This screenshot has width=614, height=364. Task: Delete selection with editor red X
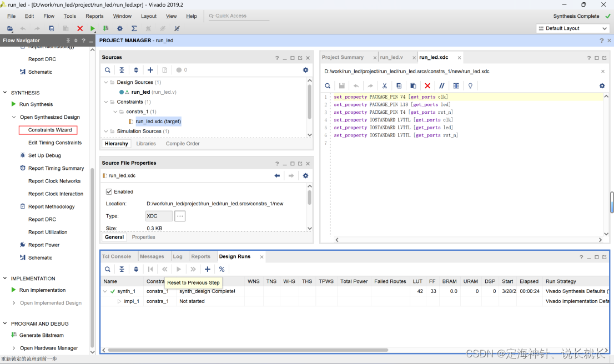pyautogui.click(x=427, y=85)
